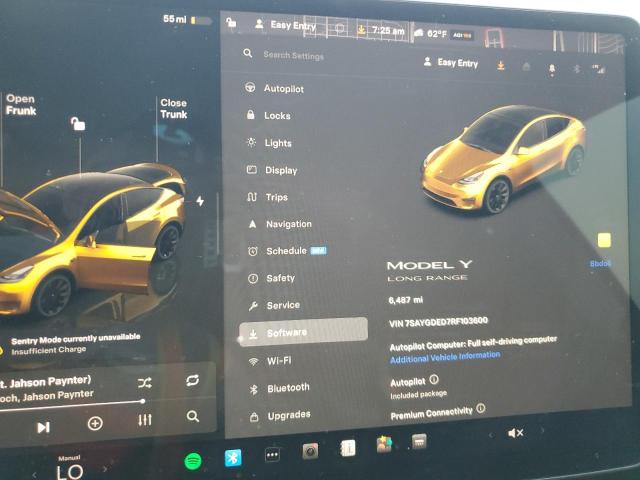Image resolution: width=640 pixels, height=480 pixels.
Task: Open the Upgrades menu item
Action: point(280,416)
